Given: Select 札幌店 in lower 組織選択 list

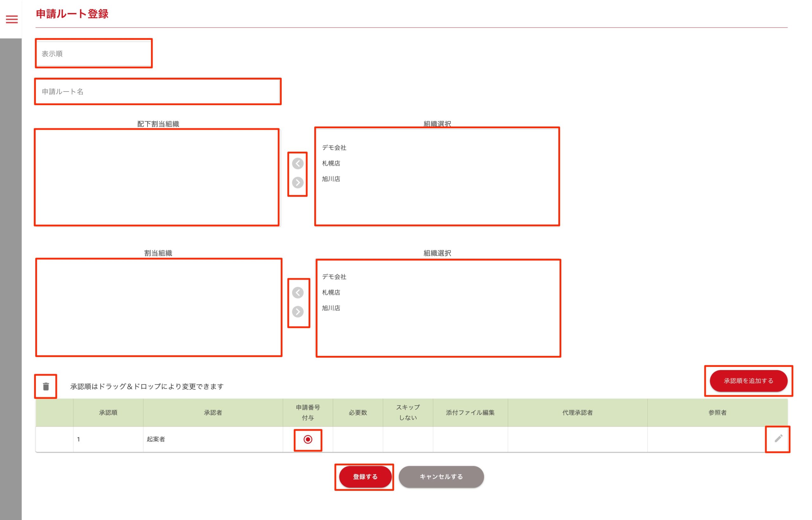Looking at the screenshot, I should pos(331,292).
